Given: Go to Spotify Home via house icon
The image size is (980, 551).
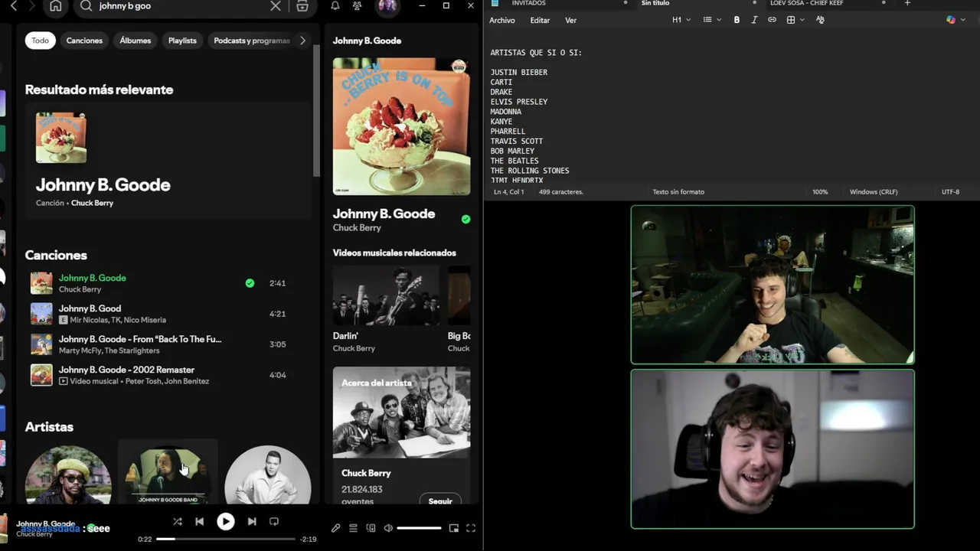Looking at the screenshot, I should 56,6.
